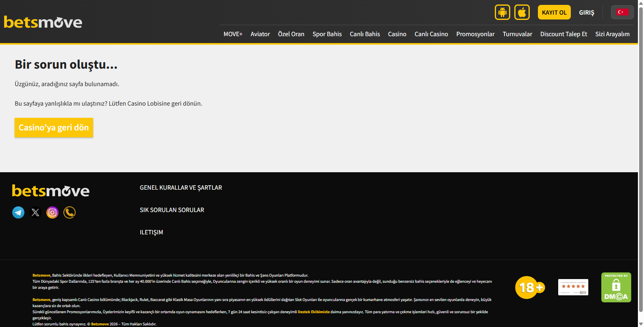Screen dimensions: 644x327
Task: Open Canlı Bahis section
Action: pyautogui.click(x=365, y=34)
